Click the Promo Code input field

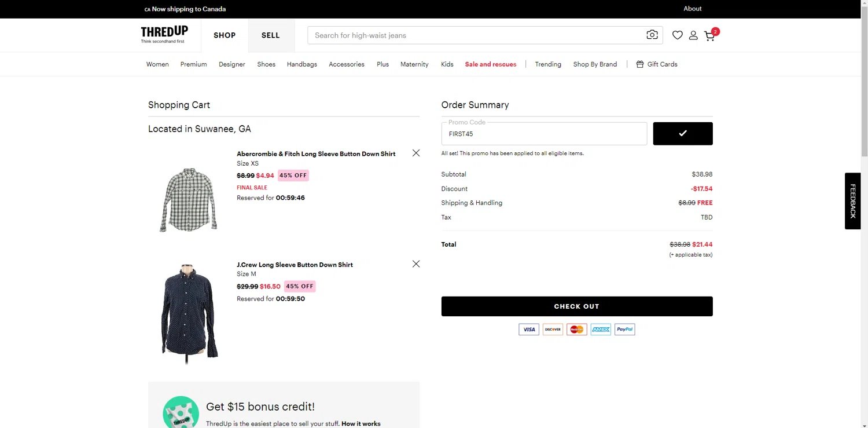544,134
